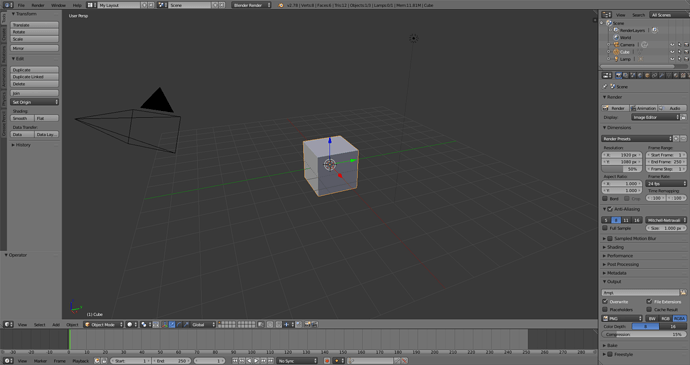Click the play animation button in the timeline
Screen dimensions: 690x365
256,361
